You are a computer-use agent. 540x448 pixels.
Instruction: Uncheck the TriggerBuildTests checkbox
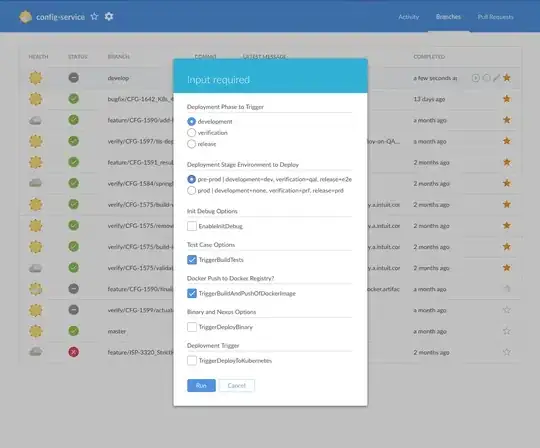pyautogui.click(x=192, y=260)
